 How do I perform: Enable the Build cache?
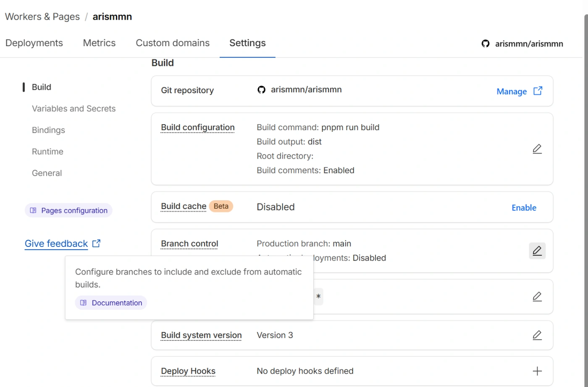pos(524,208)
